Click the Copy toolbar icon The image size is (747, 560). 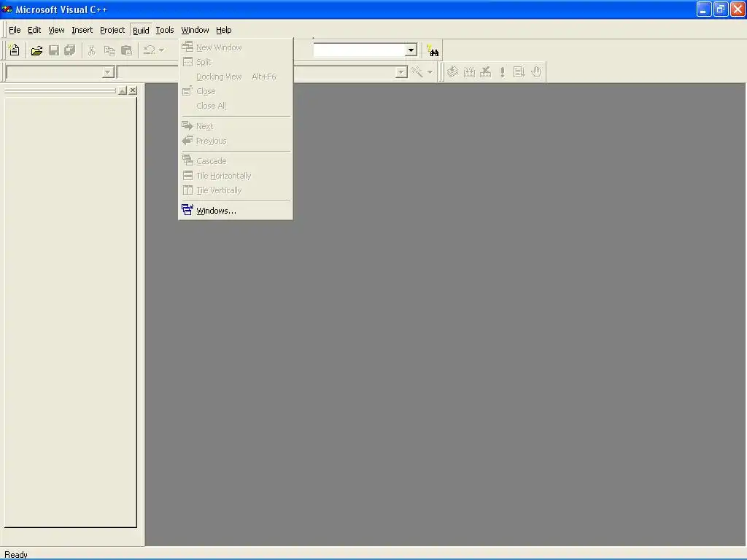[x=109, y=50]
